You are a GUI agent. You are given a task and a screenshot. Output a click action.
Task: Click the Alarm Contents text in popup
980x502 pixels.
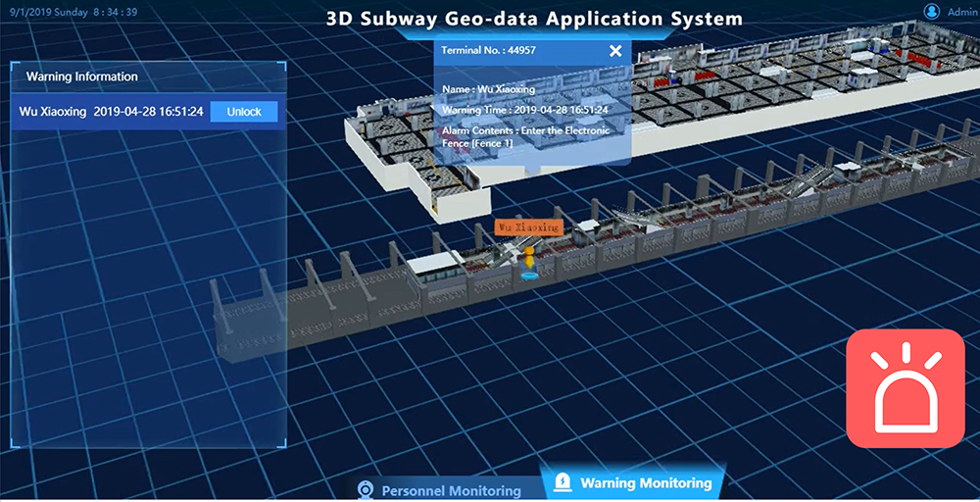click(525, 136)
